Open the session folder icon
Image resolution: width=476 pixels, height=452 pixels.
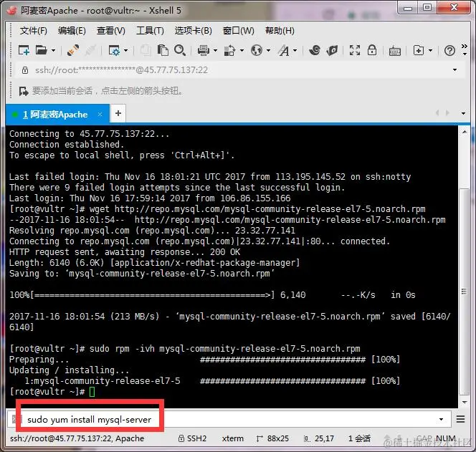(x=42, y=50)
